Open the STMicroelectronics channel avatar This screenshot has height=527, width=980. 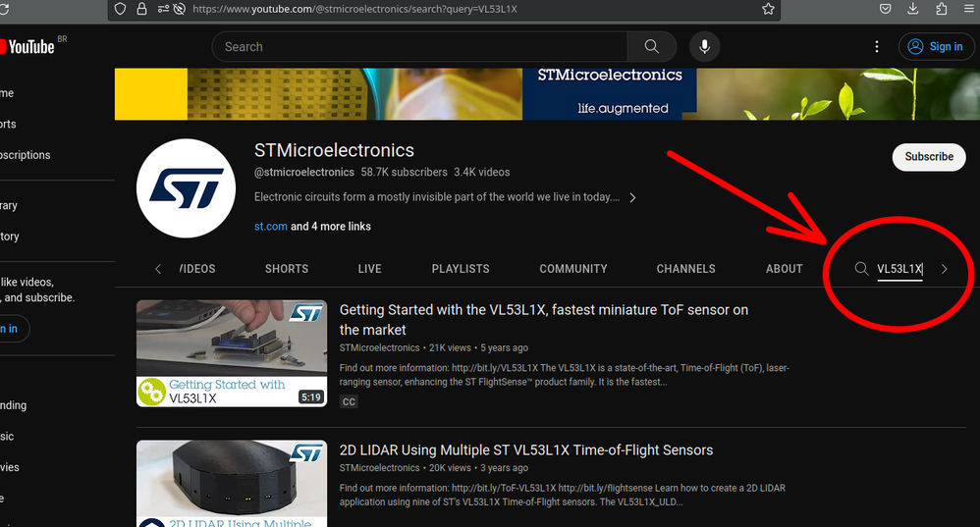coord(187,188)
